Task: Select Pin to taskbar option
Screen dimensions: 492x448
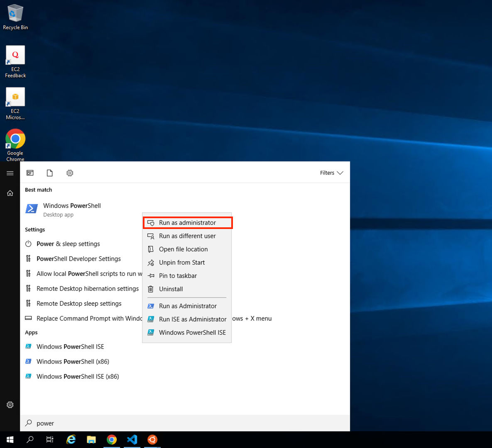Action: (x=178, y=276)
